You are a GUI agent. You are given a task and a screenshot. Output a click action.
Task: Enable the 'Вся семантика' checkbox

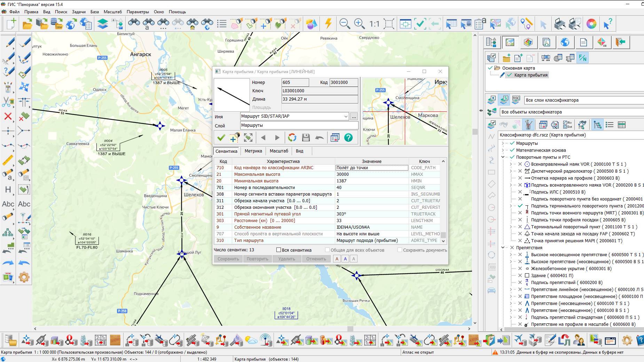click(x=278, y=250)
